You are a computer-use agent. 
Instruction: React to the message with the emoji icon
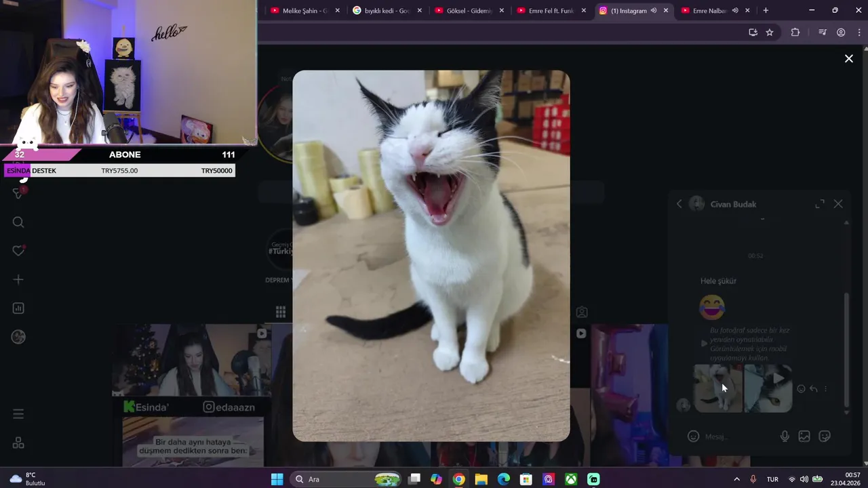coord(801,389)
